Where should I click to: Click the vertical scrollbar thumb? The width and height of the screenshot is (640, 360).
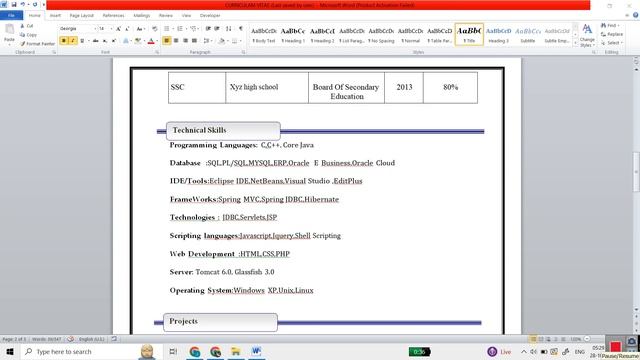(636, 171)
